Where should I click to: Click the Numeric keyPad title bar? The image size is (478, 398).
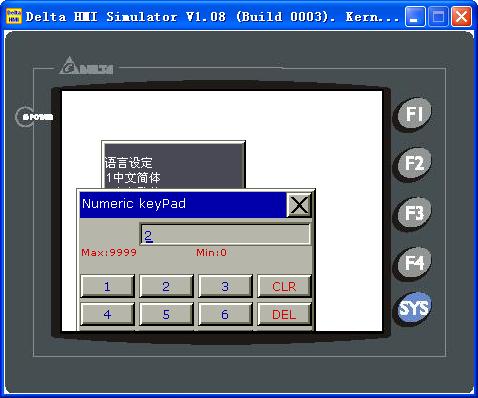tap(183, 204)
